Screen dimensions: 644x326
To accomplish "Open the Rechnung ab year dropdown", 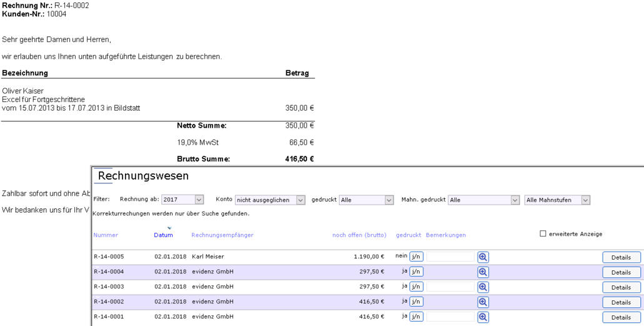I will [182, 200].
